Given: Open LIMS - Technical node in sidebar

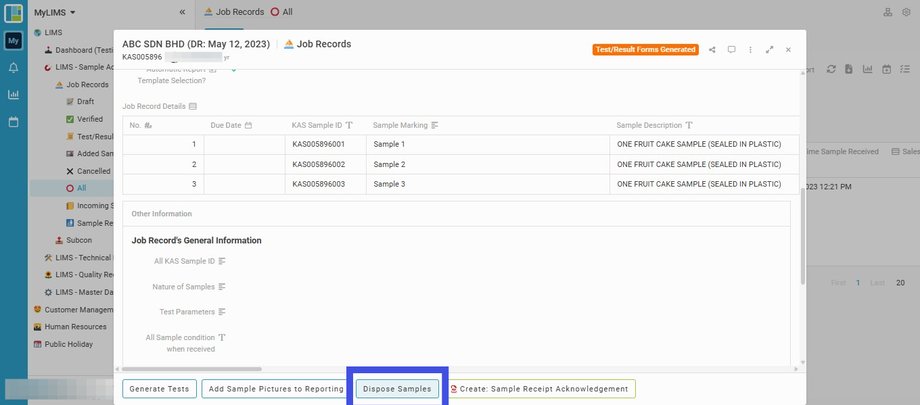Looking at the screenshot, I should pyautogui.click(x=79, y=258).
